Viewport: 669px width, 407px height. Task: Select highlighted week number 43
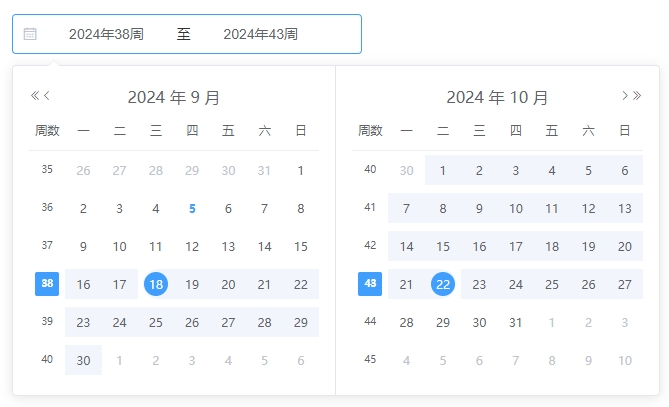point(370,284)
